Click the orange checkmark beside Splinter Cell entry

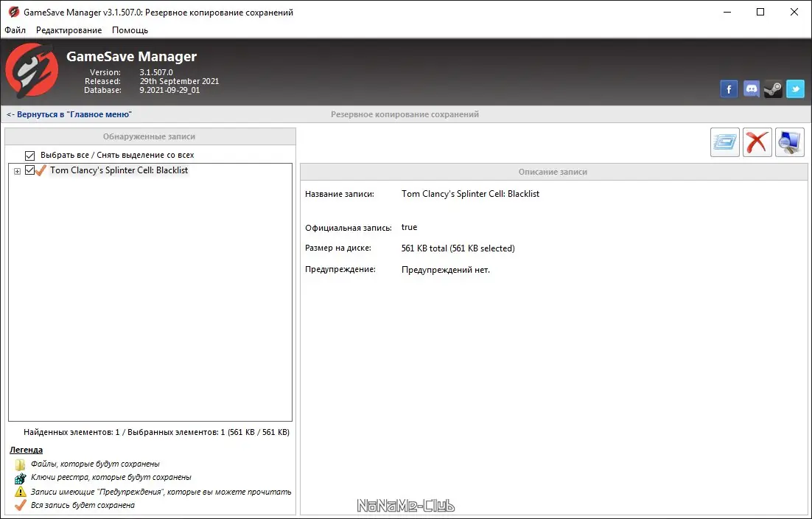(41, 170)
